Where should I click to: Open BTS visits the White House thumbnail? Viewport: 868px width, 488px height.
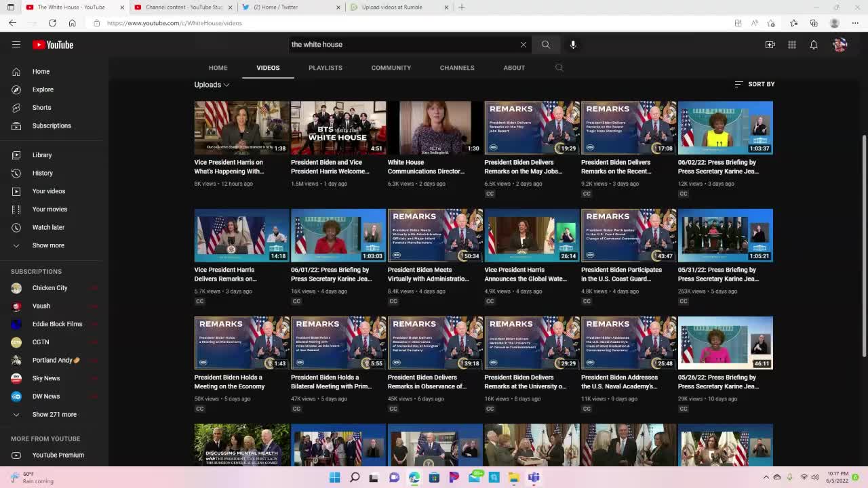338,127
